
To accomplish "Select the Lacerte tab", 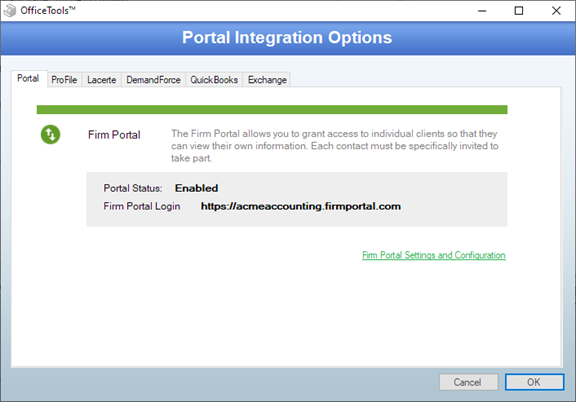I will click(x=102, y=80).
